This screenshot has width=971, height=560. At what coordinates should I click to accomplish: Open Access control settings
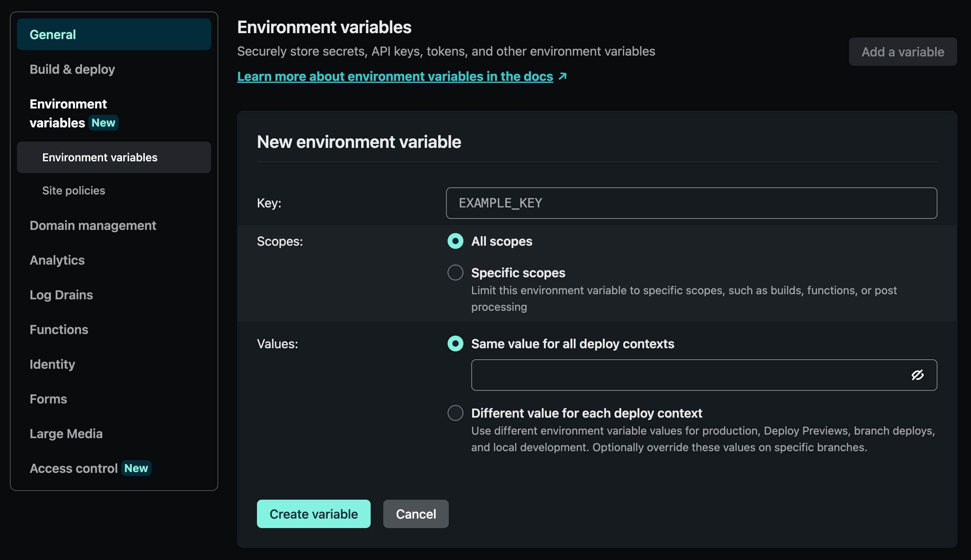pos(74,469)
